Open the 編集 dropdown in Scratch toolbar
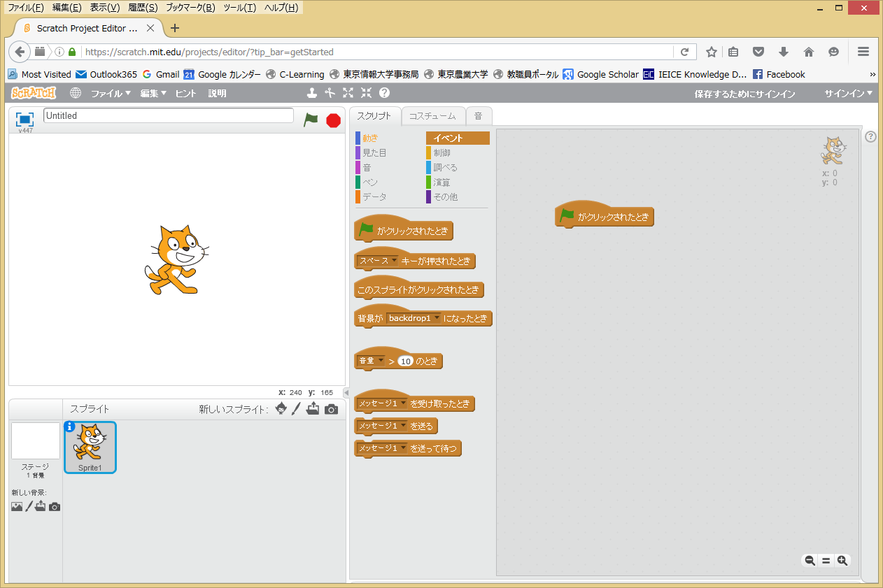 click(153, 93)
